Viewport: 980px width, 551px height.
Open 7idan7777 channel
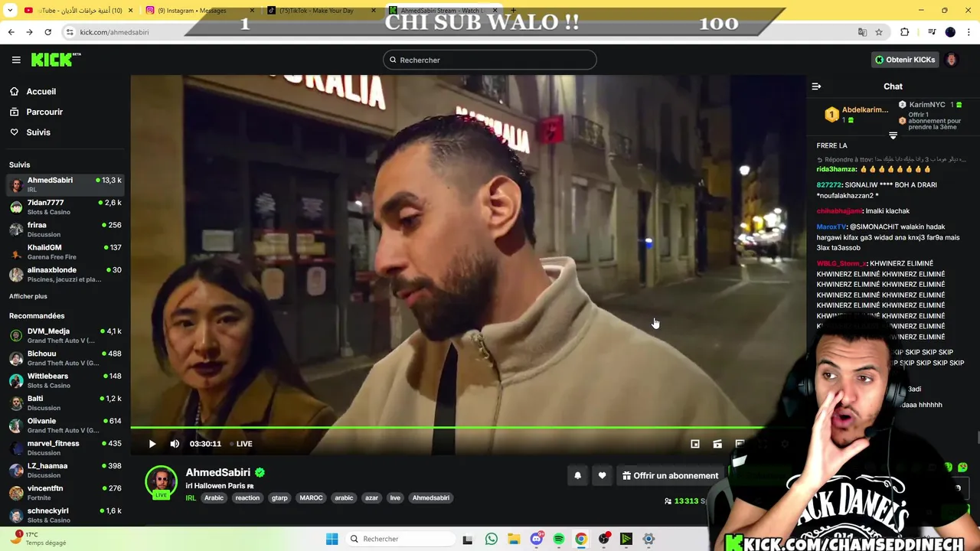(x=65, y=207)
